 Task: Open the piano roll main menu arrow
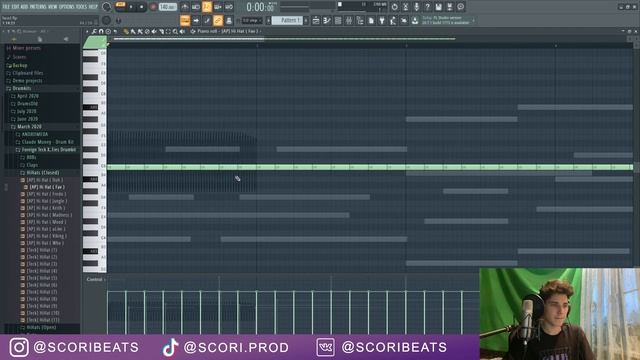[x=87, y=31]
